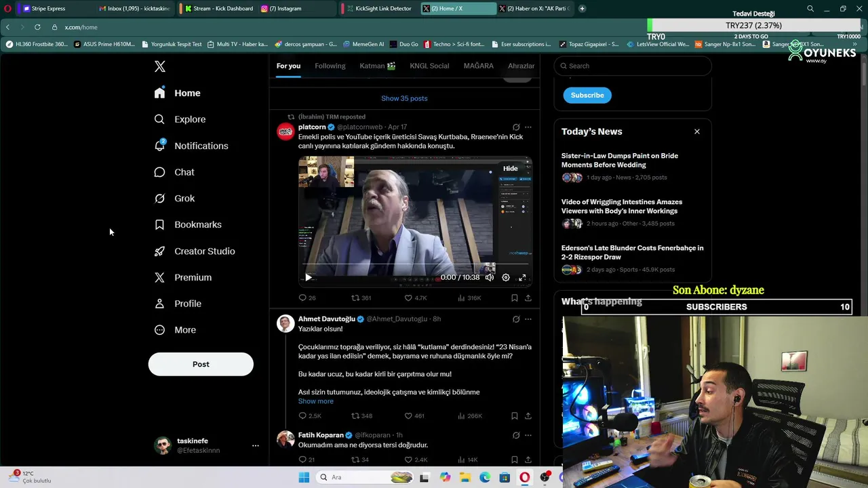This screenshot has width=868, height=488.
Task: Enter fullscreen on the platcorn video
Action: [x=522, y=277]
